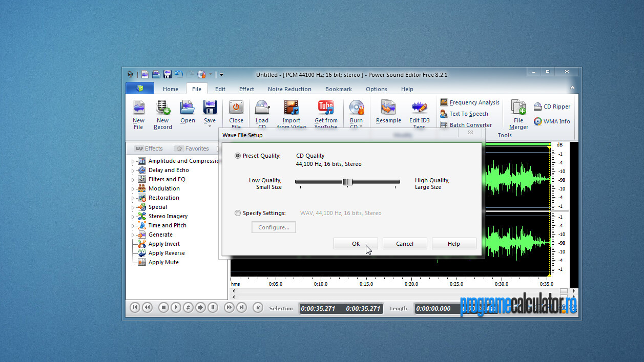Click Cancel in Wave File Setup
This screenshot has width=644, height=362.
click(405, 244)
